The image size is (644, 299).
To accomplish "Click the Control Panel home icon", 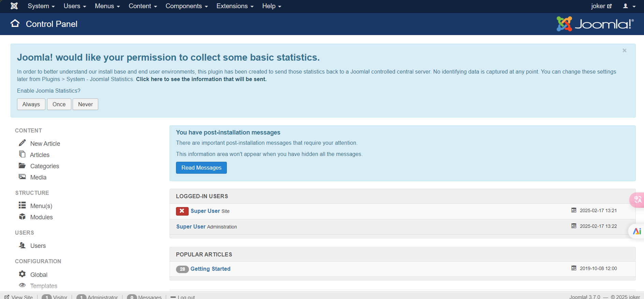I will pos(15,23).
